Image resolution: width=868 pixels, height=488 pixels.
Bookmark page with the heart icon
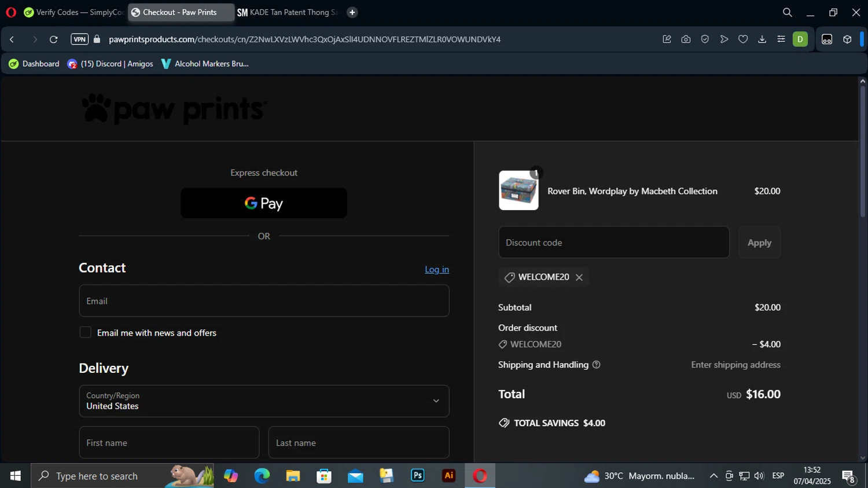tap(743, 39)
